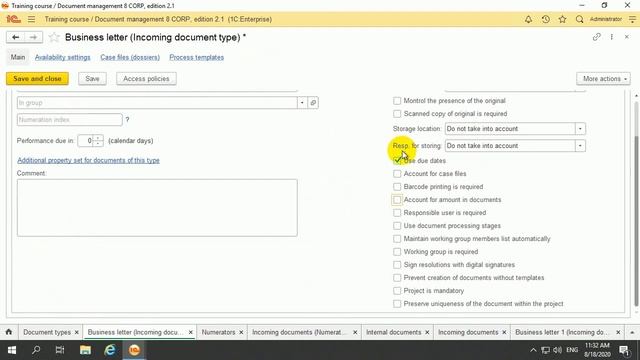The image size is (640, 360).
Task: Expand the In group dropdown arrow
Action: [302, 102]
